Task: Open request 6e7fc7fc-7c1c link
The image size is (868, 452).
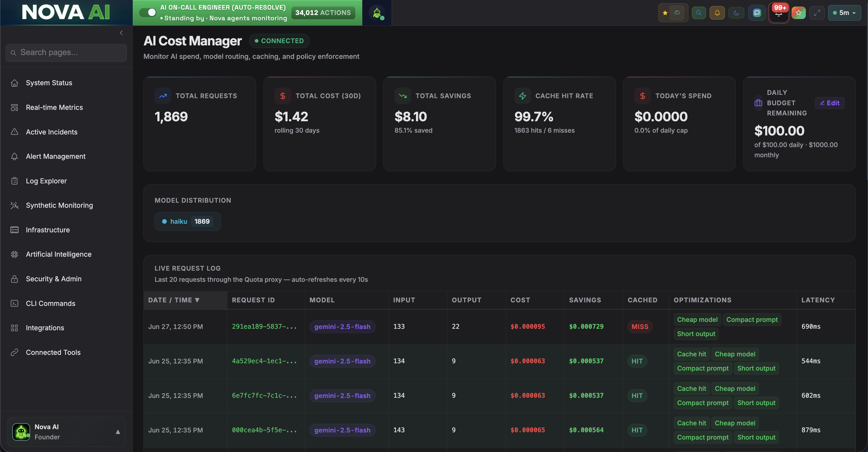Action: [x=264, y=395]
